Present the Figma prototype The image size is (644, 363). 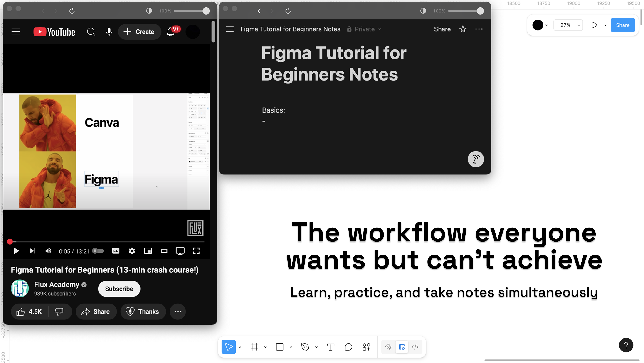click(x=594, y=25)
